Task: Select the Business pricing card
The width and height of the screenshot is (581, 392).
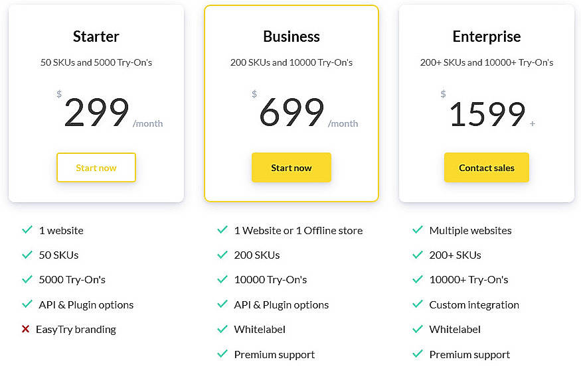Action: point(291,103)
